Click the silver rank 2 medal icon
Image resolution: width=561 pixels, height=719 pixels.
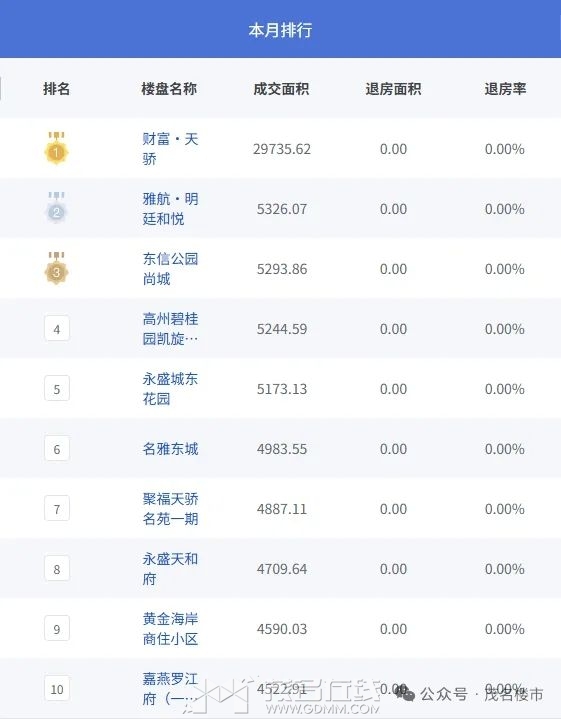56,208
